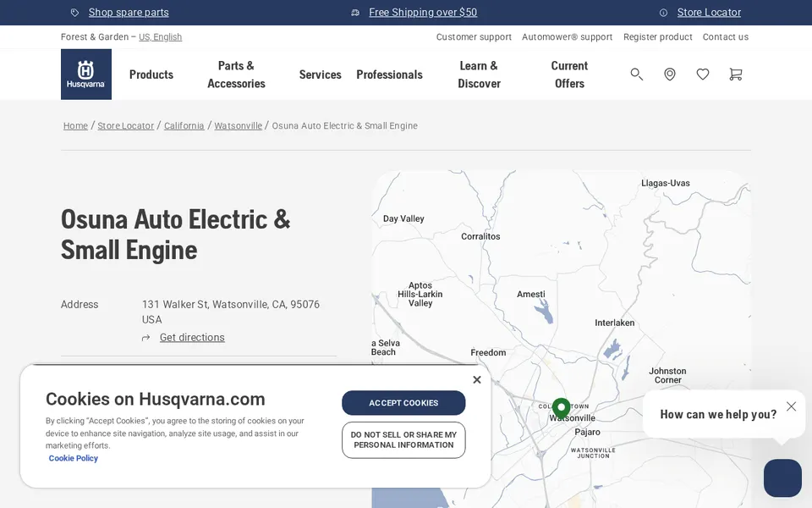The image size is (812, 508).
Task: Click the arrow icon next to Get directions
Action: coord(146,338)
